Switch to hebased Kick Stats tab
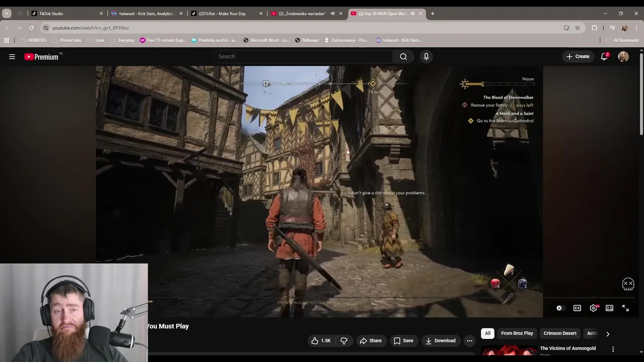 coord(146,14)
